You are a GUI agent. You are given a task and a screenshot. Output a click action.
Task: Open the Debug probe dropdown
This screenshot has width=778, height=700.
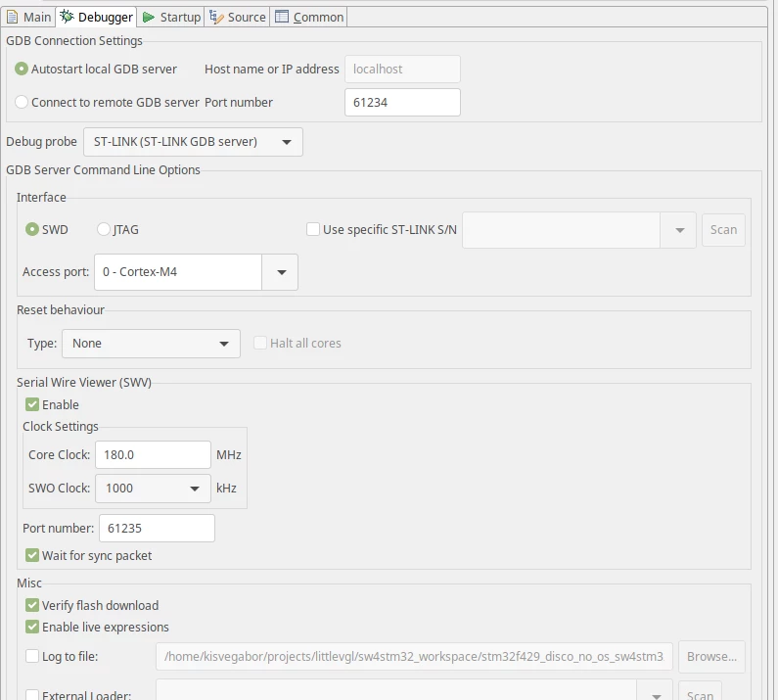coord(193,142)
